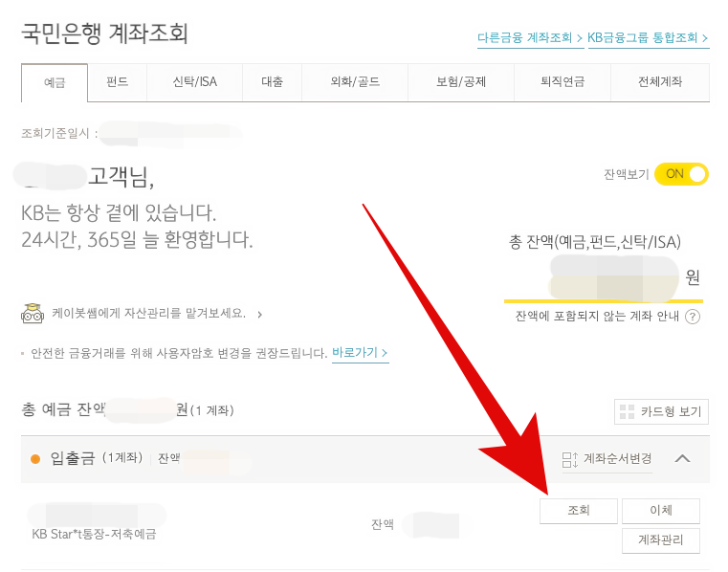The width and height of the screenshot is (728, 572).
Task: Click the 이체 transfer button
Action: pos(661,511)
